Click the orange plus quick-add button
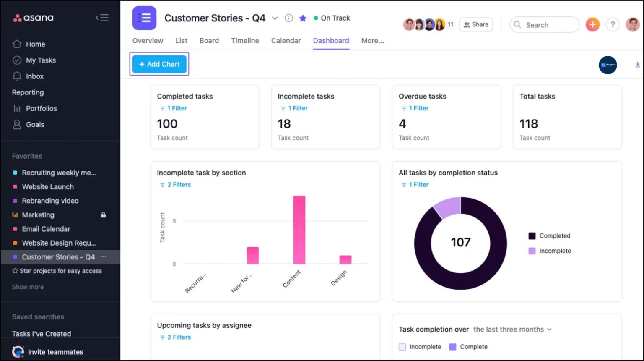This screenshot has width=644, height=361. point(592,25)
